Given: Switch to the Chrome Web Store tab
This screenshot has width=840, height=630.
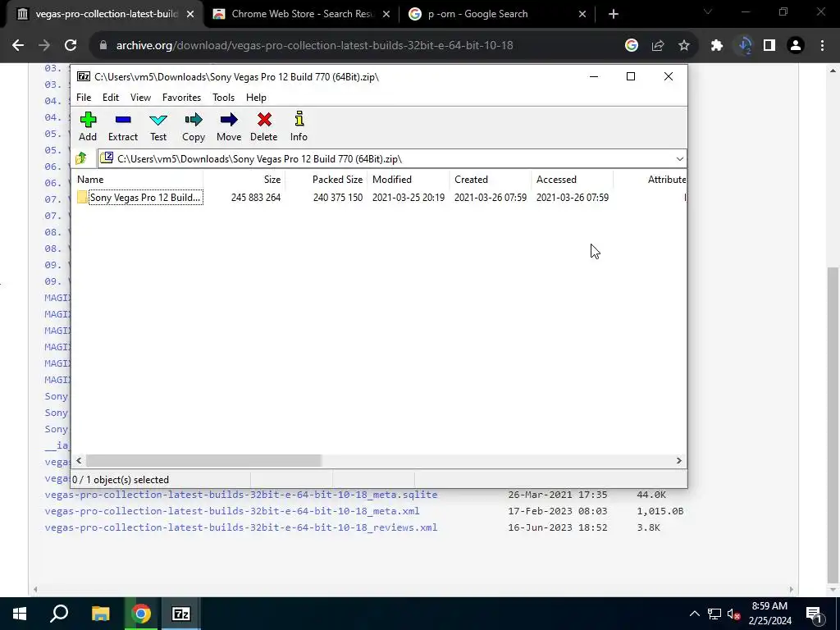Looking at the screenshot, I should point(302,14).
